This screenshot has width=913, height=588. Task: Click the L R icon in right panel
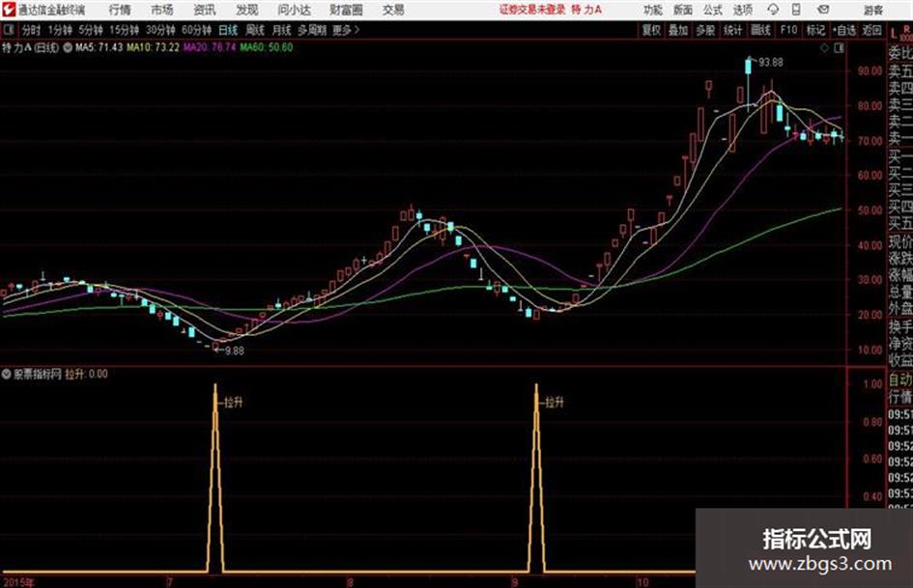(x=900, y=32)
